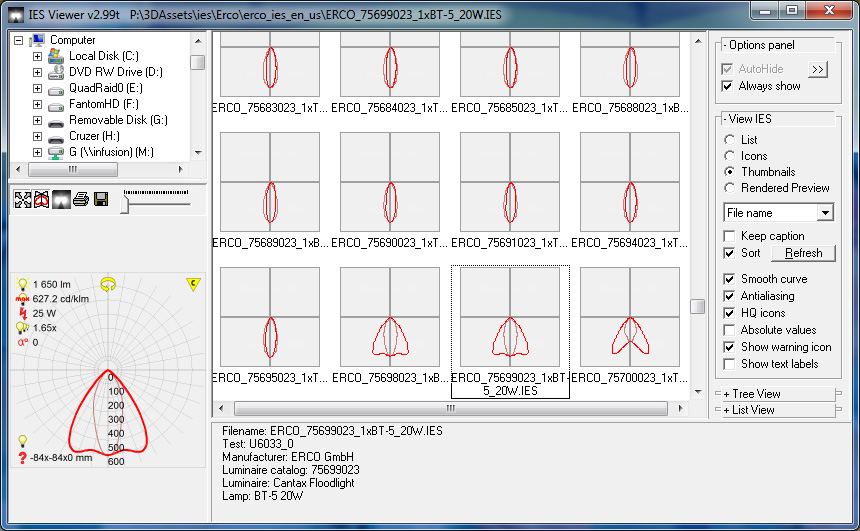Viewport: 860px width, 531px height.
Task: Open the File name sort dropdown
Action: 824,213
